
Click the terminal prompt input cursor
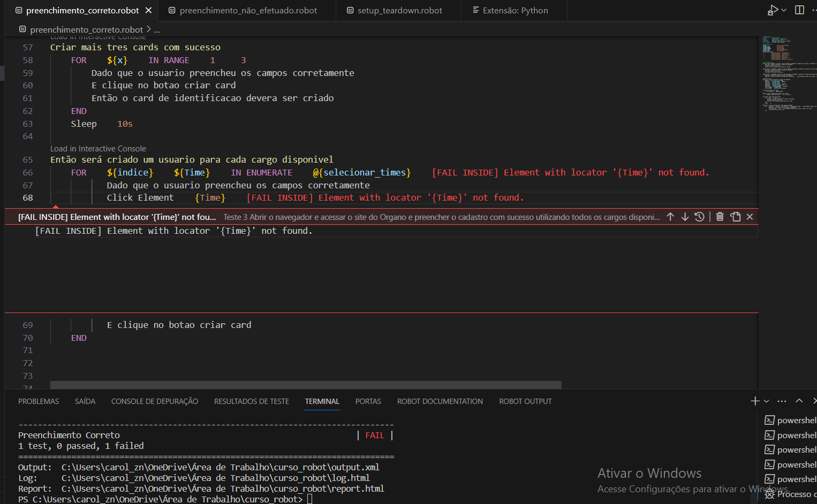(309, 499)
